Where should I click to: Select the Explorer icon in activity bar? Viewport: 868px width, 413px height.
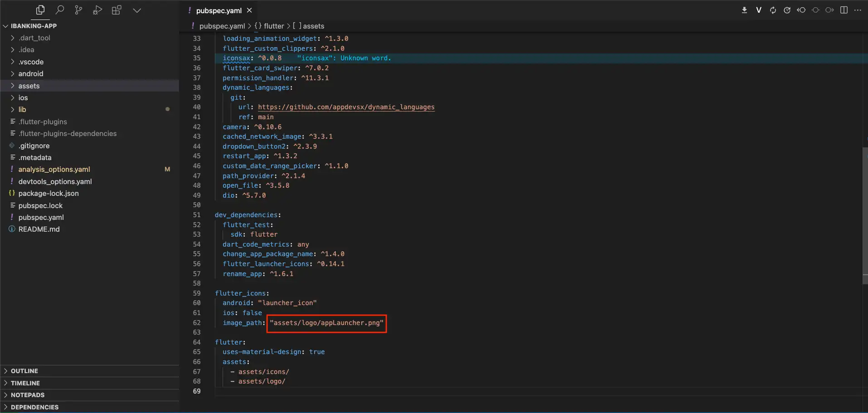coord(40,10)
